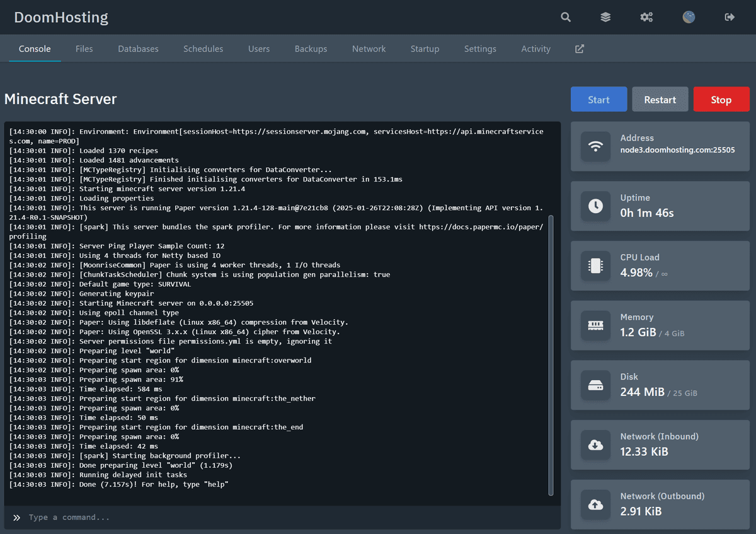Click the clock icon on the Uptime card

point(595,206)
